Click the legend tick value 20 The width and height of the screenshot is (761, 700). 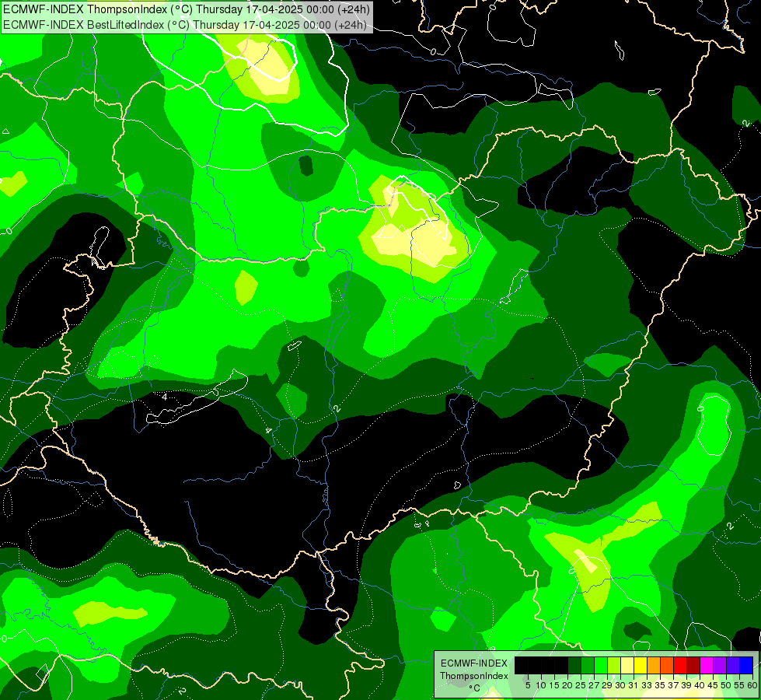click(568, 685)
